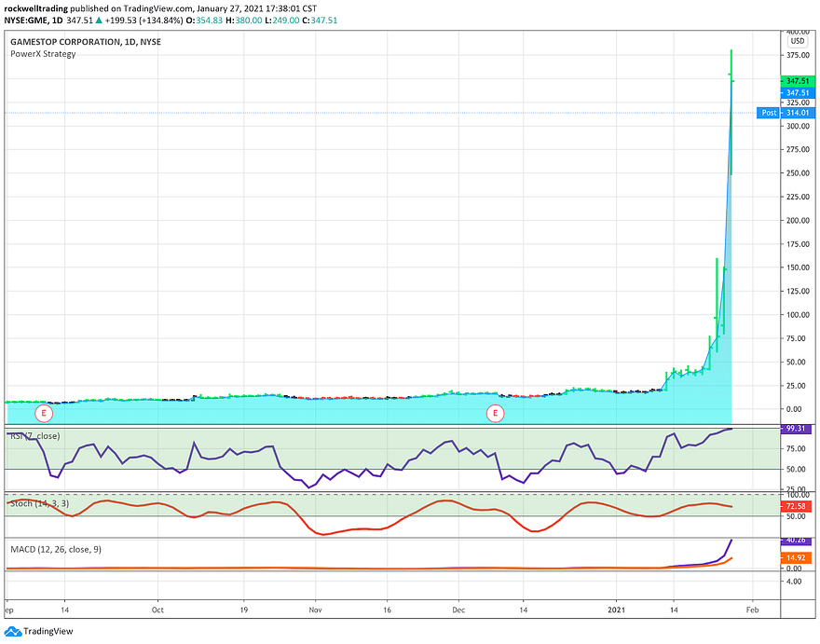Click the 100.00 price axis label
820x644 pixels.
tap(798, 314)
